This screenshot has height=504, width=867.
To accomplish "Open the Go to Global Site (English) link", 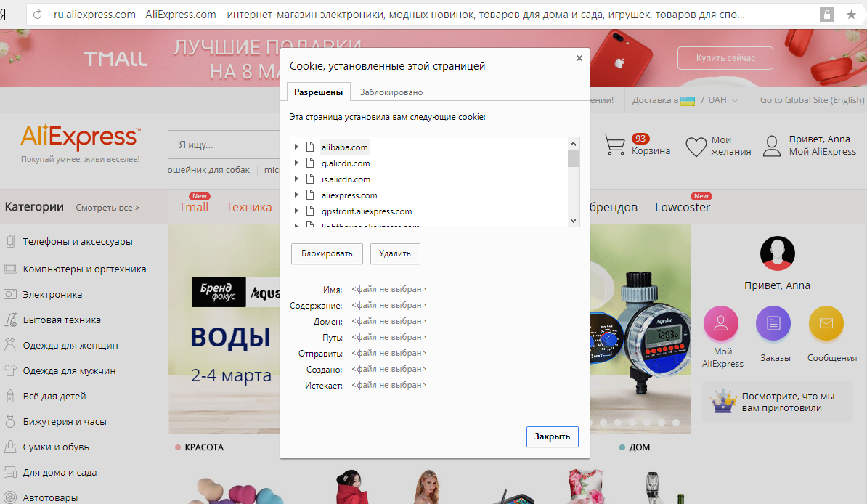I will tap(812, 100).
